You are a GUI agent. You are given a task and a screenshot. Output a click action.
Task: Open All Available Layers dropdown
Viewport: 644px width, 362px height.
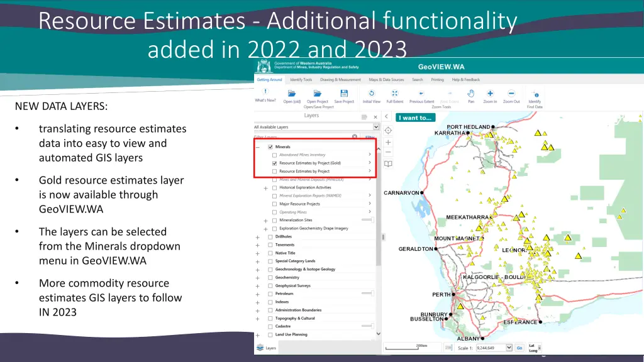316,127
